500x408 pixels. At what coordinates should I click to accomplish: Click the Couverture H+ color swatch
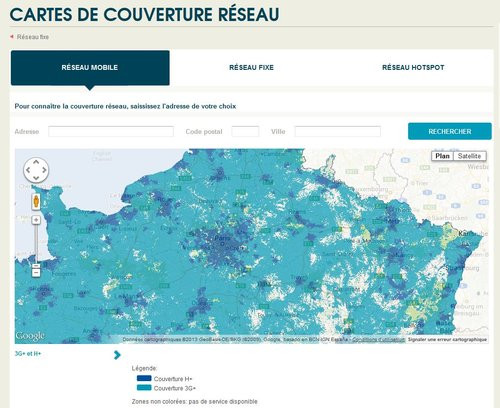[x=144, y=378]
